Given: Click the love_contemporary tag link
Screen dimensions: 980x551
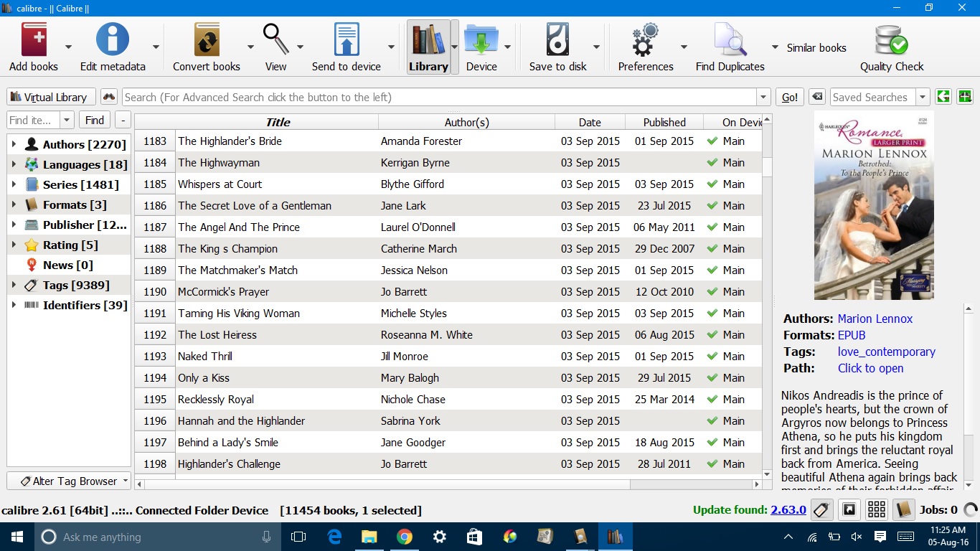Looking at the screenshot, I should 887,352.
